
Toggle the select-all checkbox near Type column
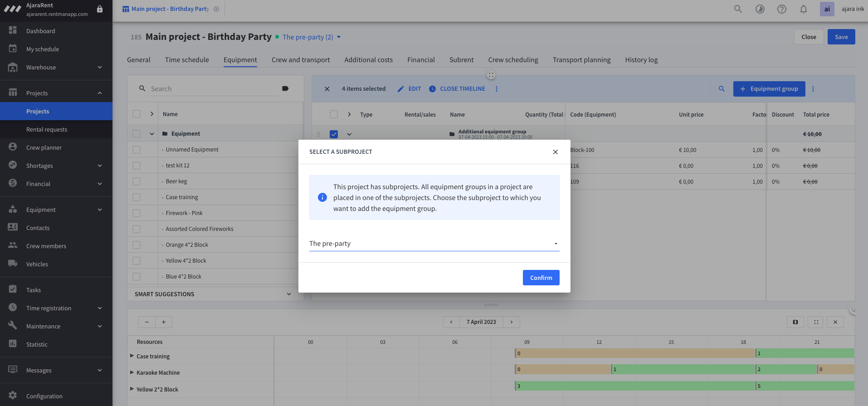[x=334, y=114]
